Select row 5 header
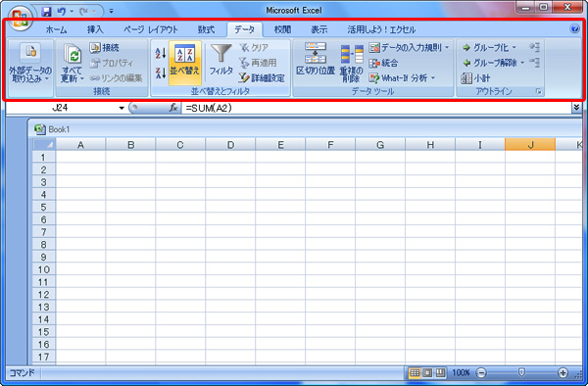The height and width of the screenshot is (386, 588). click(44, 207)
